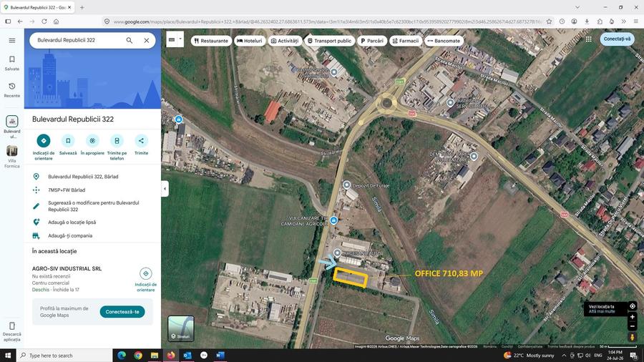Screen dimensions: 644x362
Task: Open Microsoft Edge from the taskbar
Action: pos(122,356)
